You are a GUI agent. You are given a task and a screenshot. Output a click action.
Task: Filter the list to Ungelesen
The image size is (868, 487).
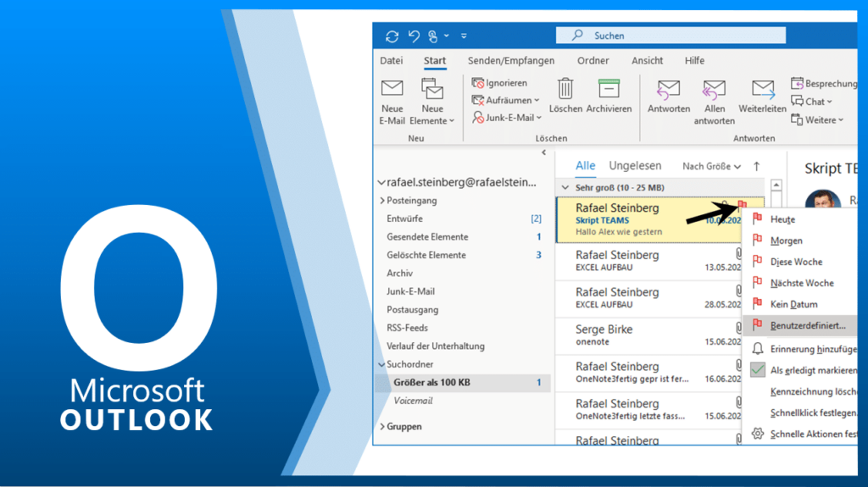[x=635, y=166]
